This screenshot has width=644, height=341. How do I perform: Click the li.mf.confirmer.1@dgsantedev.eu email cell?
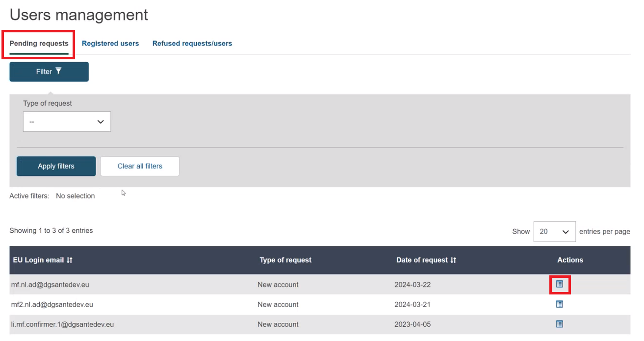point(62,324)
